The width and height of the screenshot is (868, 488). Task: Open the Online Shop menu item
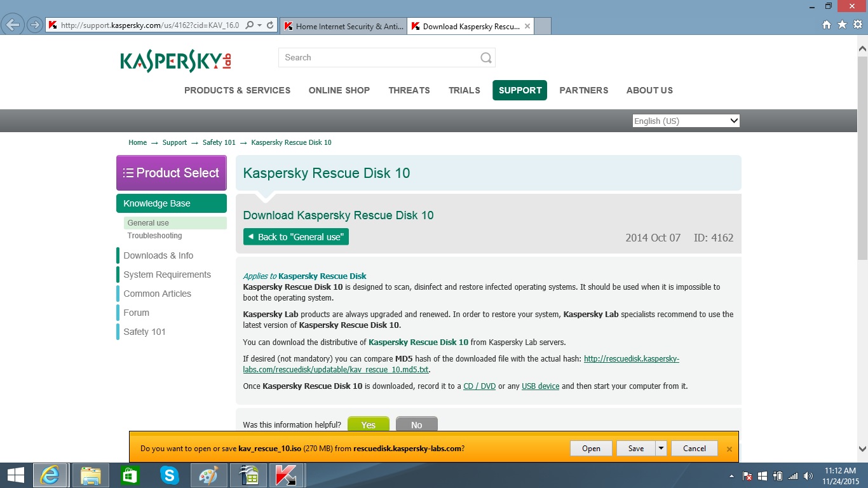[x=339, y=90]
